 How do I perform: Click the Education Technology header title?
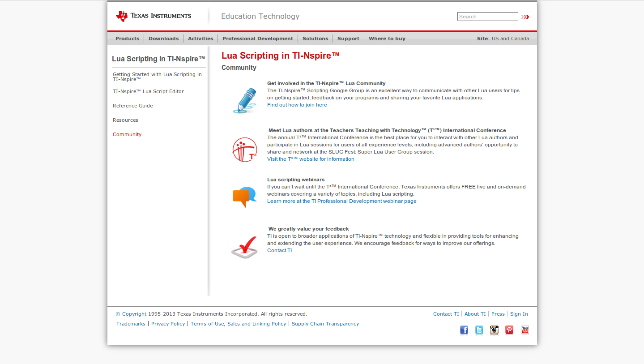click(x=260, y=16)
